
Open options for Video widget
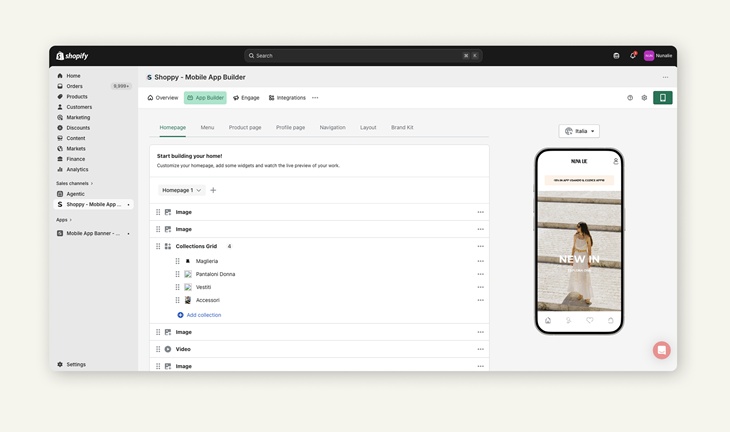tap(480, 349)
